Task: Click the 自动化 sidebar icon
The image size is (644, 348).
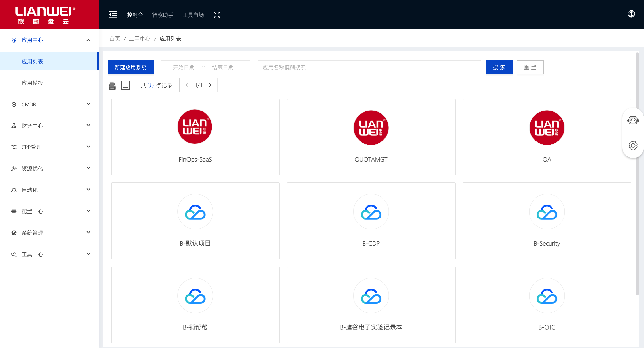Action: tap(14, 190)
